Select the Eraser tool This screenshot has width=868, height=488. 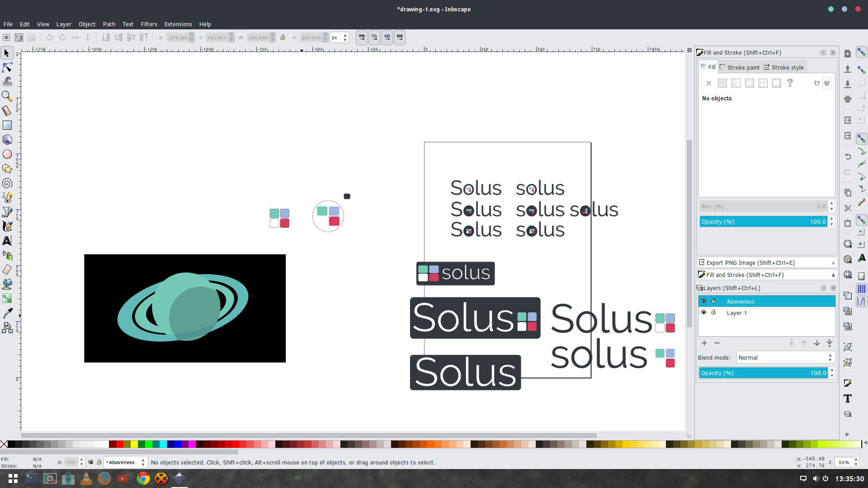[7, 270]
